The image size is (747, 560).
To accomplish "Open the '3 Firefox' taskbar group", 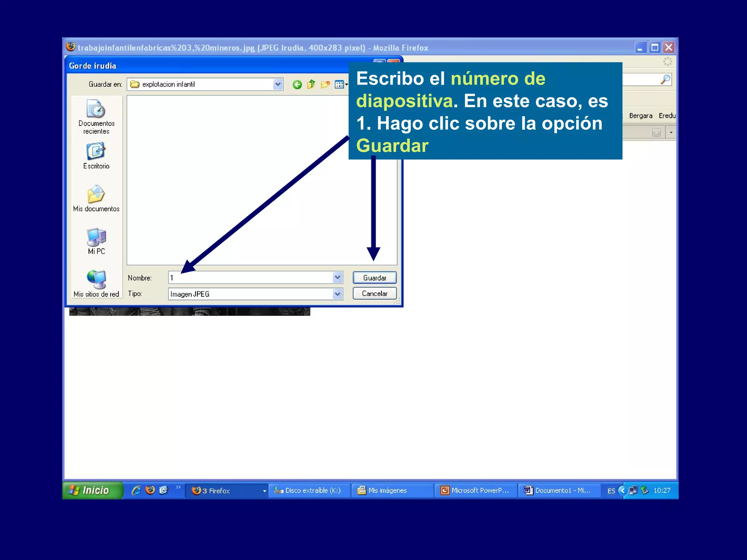I will click(x=227, y=491).
